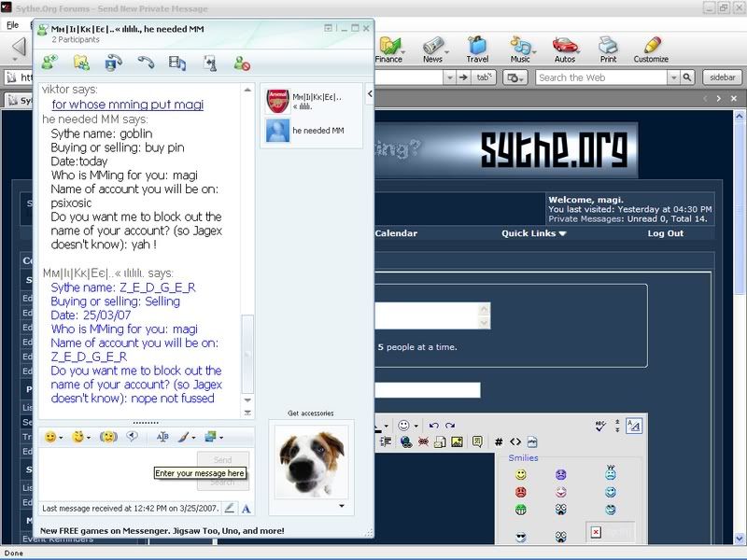
Task: Click the indent list icon in editor
Action: tap(386, 441)
